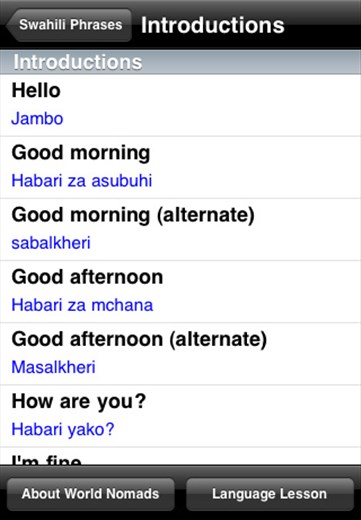Select the partially visible I'm fine row

[x=180, y=456]
